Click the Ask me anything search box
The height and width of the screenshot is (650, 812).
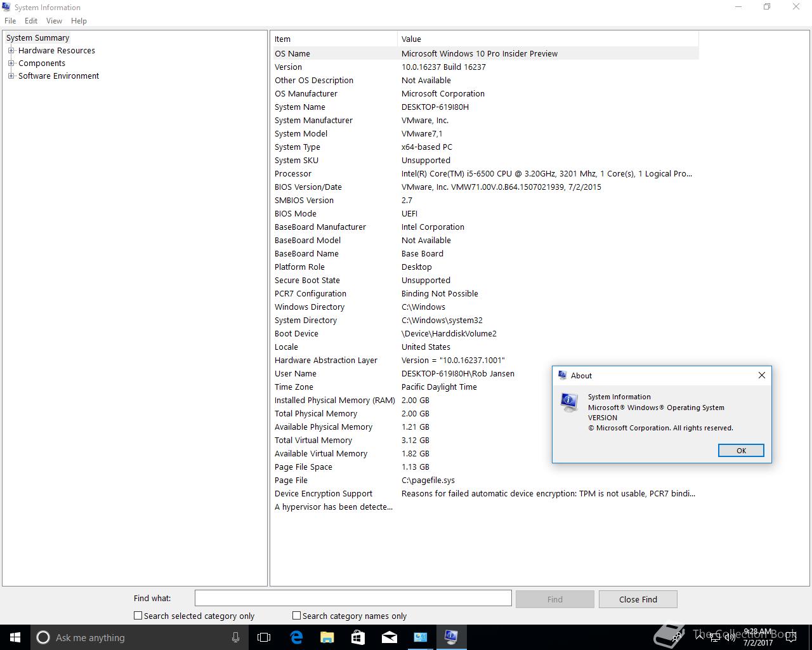pos(138,637)
